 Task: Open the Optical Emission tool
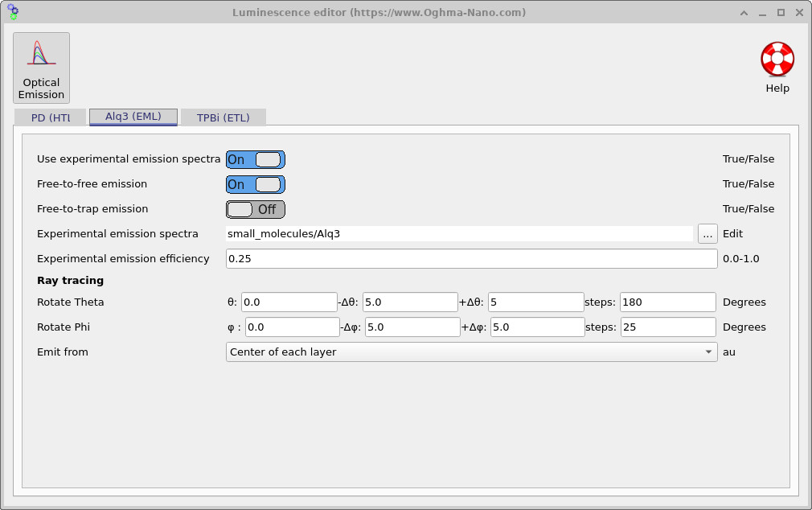41,68
